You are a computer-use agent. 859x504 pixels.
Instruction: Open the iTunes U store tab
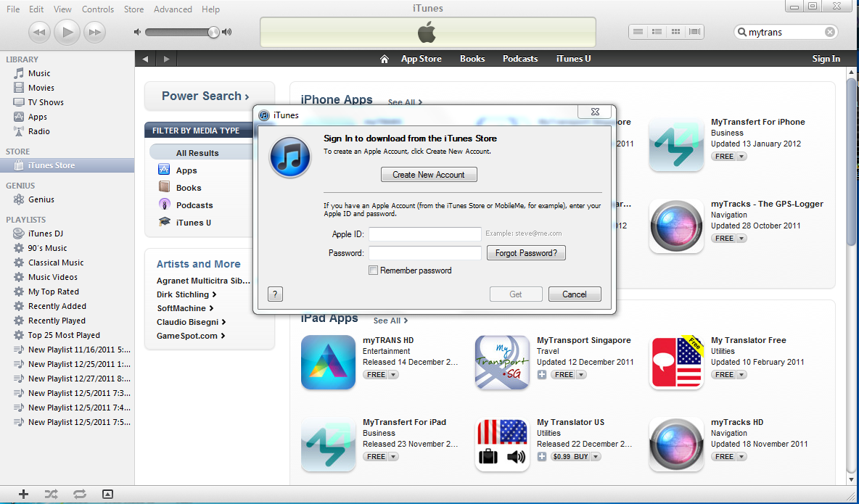pyautogui.click(x=573, y=59)
